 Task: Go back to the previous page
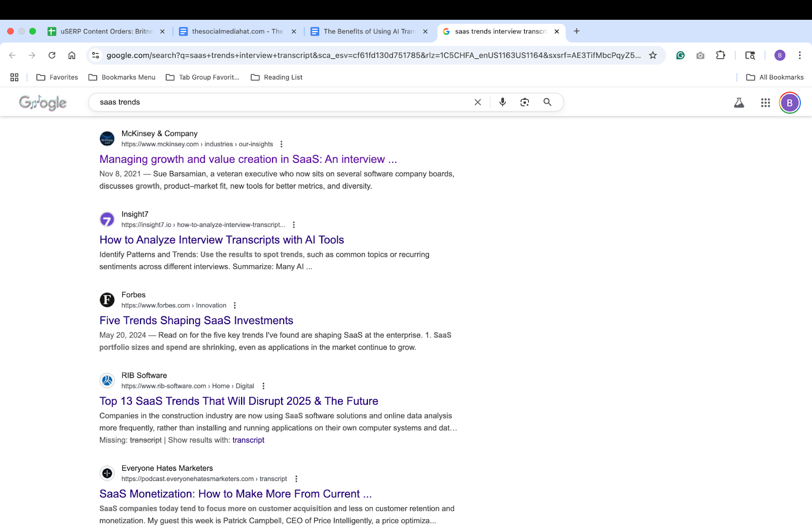[x=12, y=55]
